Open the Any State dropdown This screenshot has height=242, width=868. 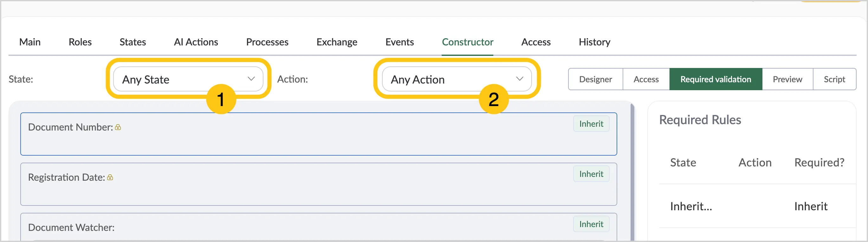click(188, 79)
